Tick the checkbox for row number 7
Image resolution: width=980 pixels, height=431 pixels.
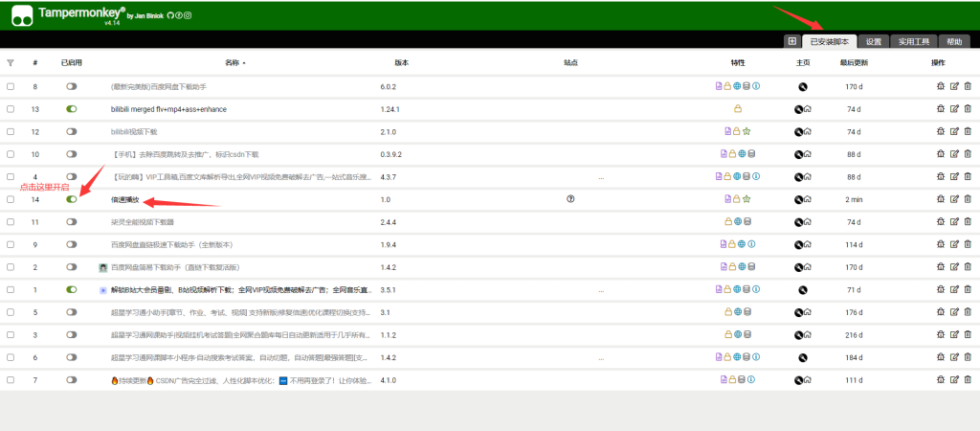10,379
